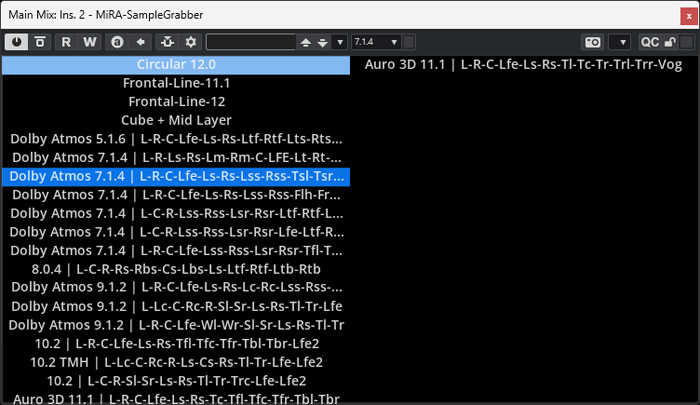Click the camera plug-in picture icon
The image size is (700, 405).
(593, 42)
